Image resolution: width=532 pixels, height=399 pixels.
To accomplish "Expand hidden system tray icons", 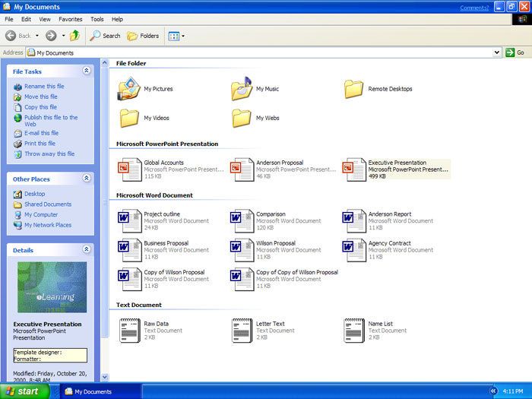I will [493, 391].
